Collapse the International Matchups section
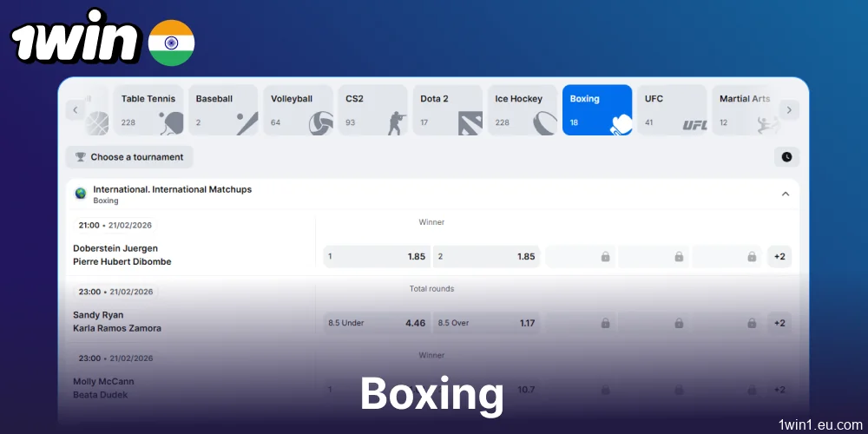Screen dimensions: 868x434 tap(785, 194)
